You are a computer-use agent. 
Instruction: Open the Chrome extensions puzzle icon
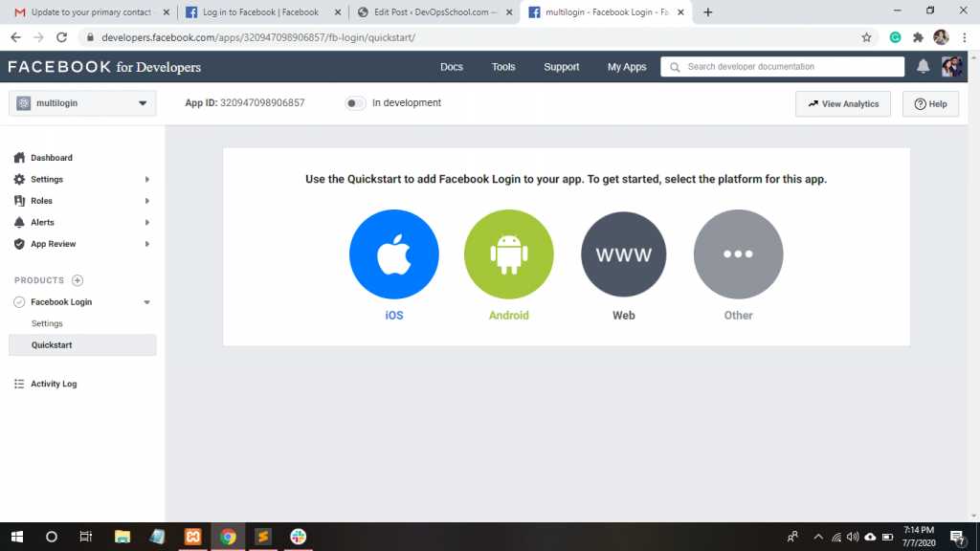(918, 37)
